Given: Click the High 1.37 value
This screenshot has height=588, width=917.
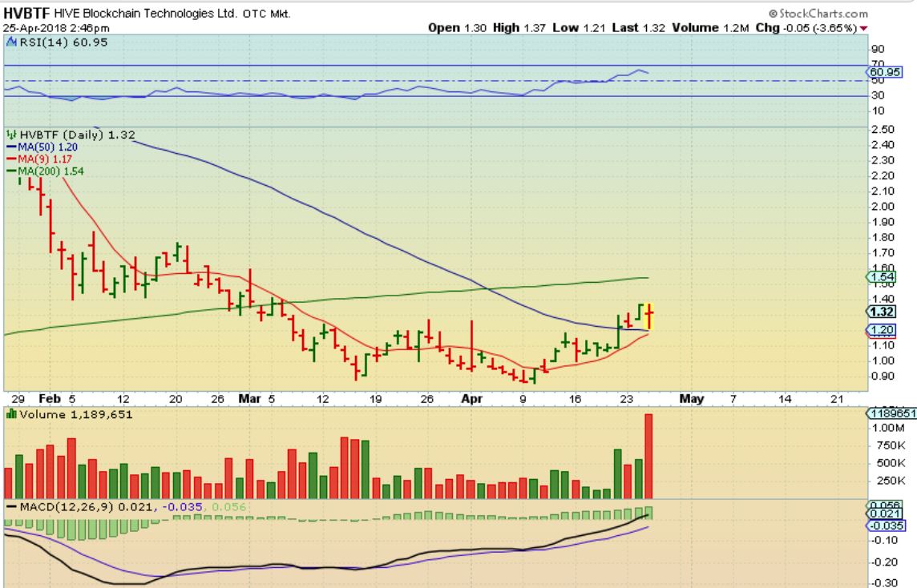Looking at the screenshot, I should coord(519,27).
